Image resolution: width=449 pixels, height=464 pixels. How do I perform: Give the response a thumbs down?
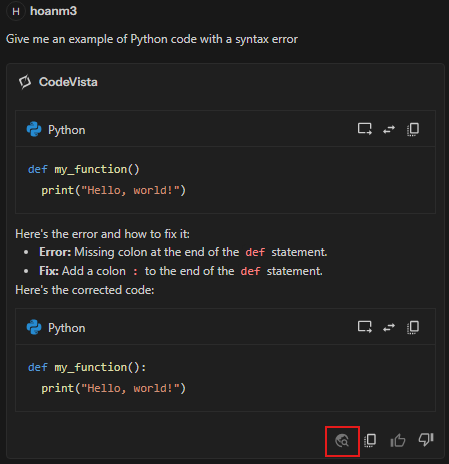[x=426, y=440]
